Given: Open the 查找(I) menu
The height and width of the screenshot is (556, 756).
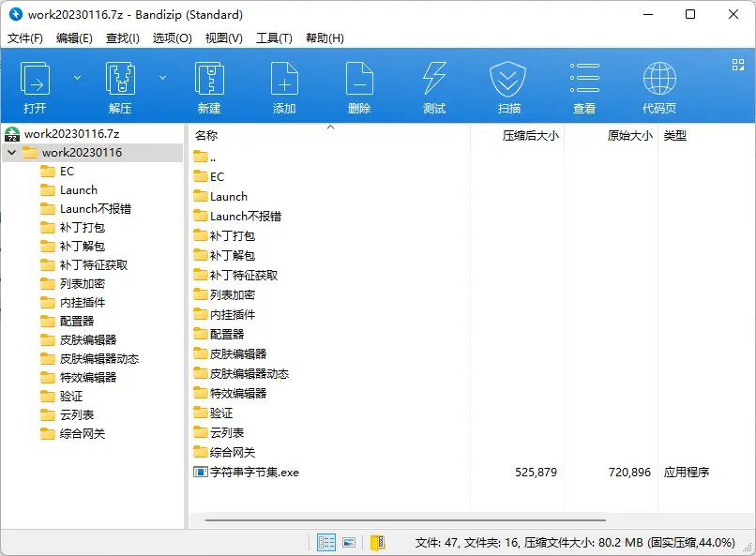Looking at the screenshot, I should pyautogui.click(x=123, y=38).
